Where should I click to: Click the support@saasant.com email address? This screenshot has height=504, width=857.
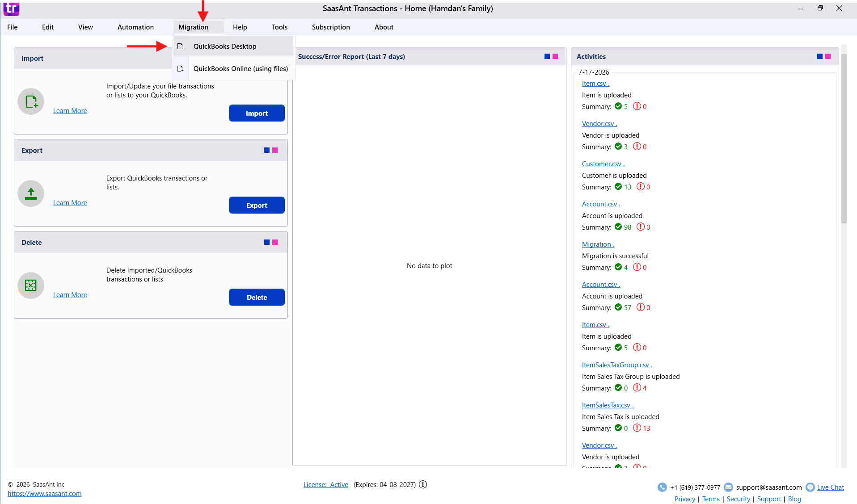[769, 487]
